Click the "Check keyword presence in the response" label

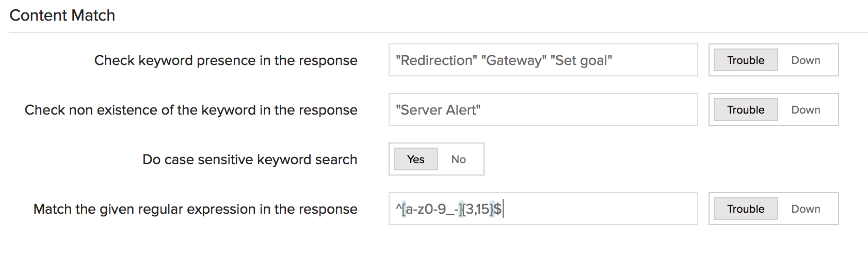[x=226, y=60]
